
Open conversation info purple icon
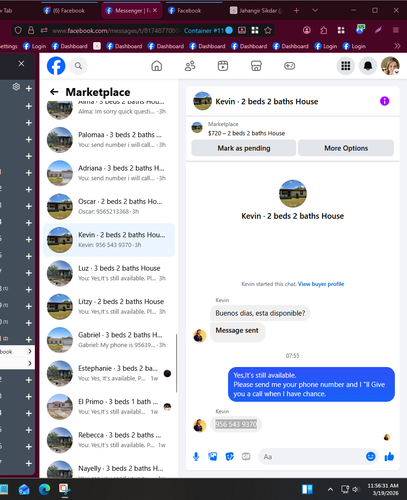pyautogui.click(x=384, y=101)
